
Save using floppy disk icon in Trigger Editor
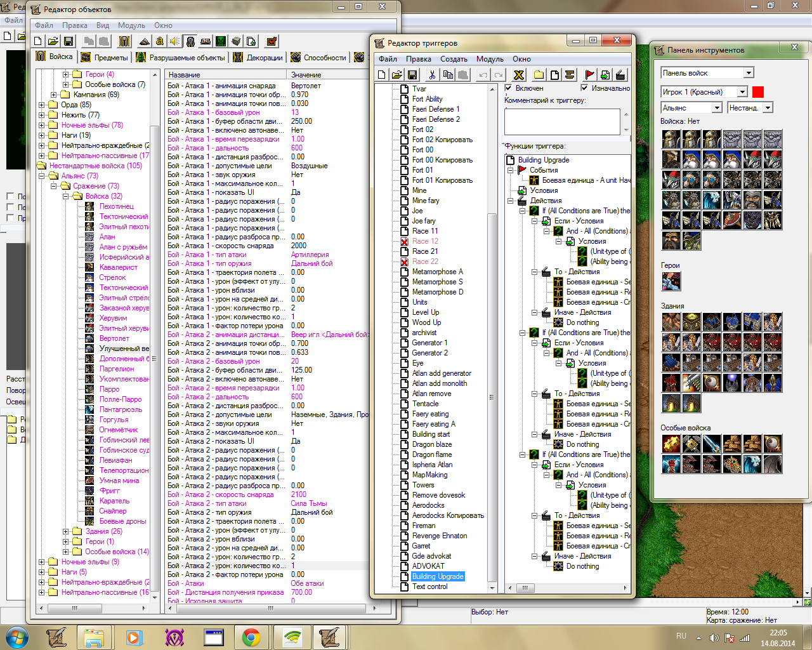click(412, 75)
